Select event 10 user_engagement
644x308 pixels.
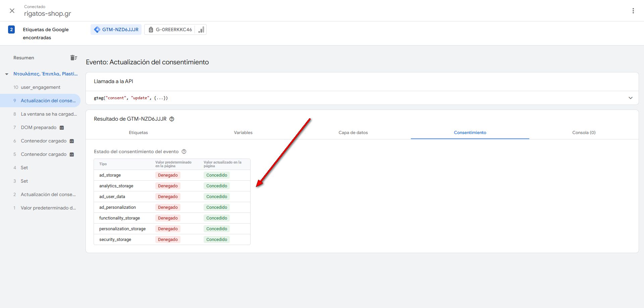click(x=40, y=87)
